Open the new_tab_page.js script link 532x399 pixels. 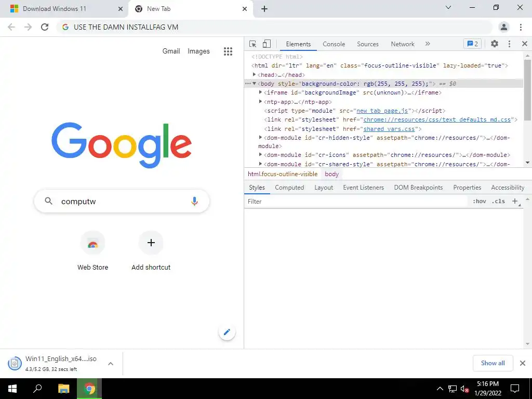point(382,111)
